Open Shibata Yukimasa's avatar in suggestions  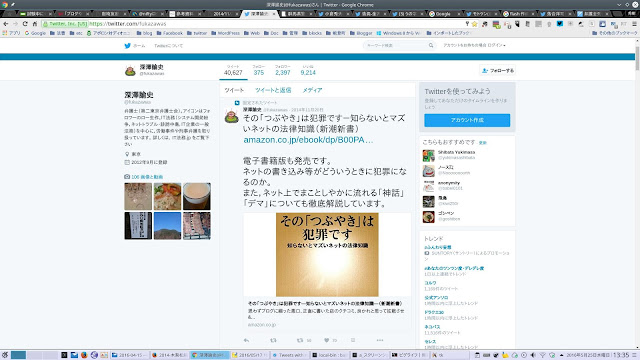coord(429,156)
